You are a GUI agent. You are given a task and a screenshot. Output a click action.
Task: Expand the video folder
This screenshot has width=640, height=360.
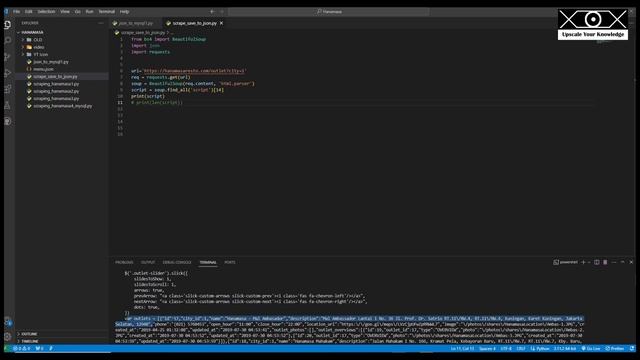click(x=39, y=47)
